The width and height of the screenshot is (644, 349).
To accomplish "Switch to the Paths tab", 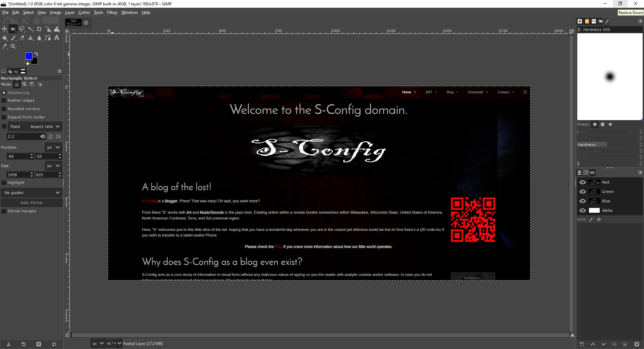I will point(592,172).
